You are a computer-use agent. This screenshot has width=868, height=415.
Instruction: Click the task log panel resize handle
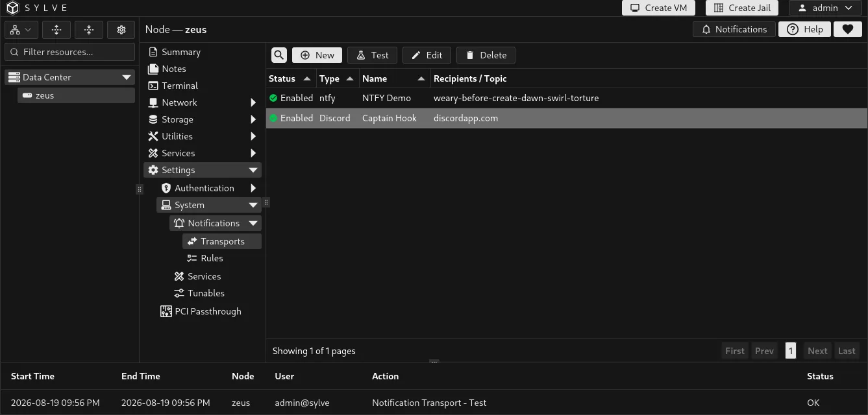pyautogui.click(x=434, y=362)
